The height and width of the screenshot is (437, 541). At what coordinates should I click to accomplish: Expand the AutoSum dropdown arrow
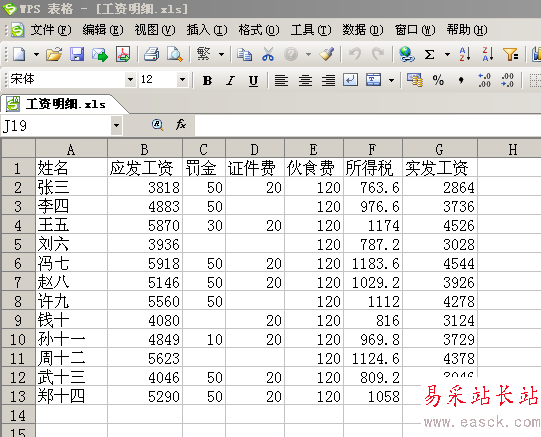click(x=447, y=54)
